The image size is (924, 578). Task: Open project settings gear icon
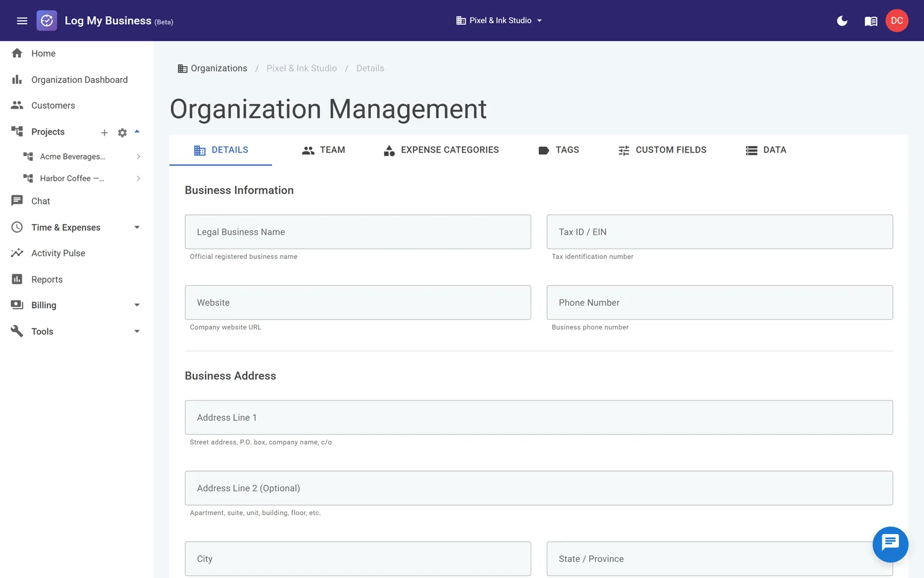click(122, 132)
